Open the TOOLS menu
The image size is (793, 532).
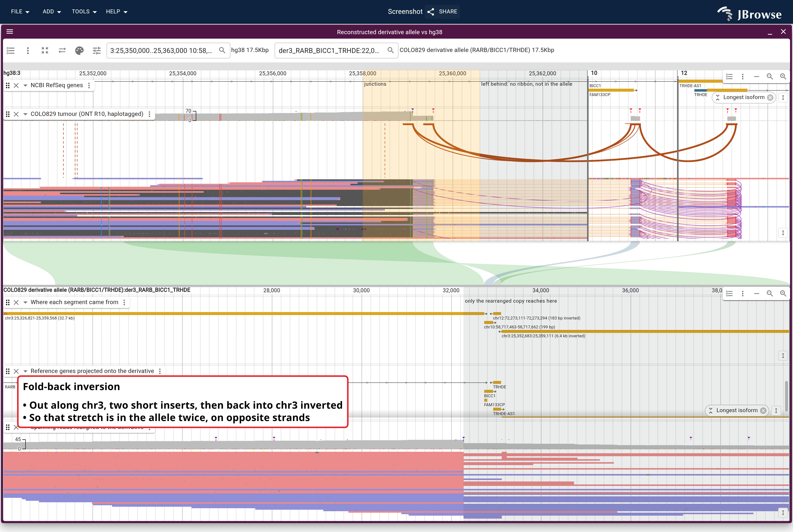(x=84, y=12)
